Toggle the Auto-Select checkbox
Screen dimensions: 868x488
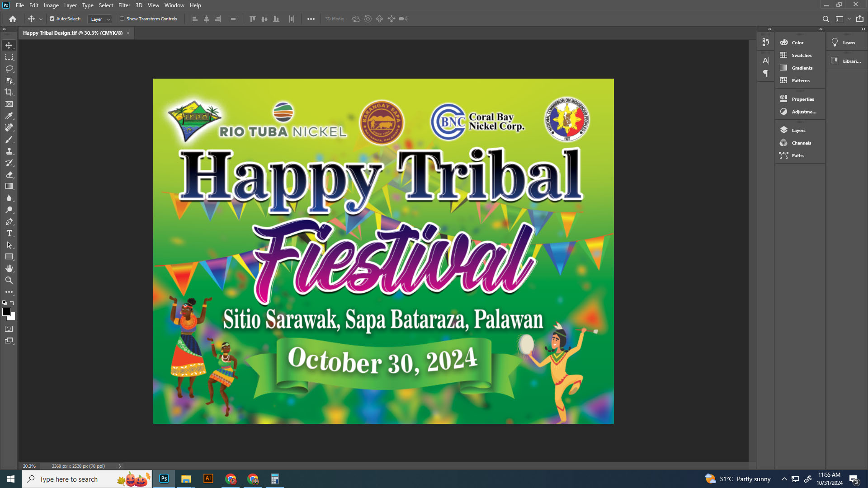pos(52,19)
